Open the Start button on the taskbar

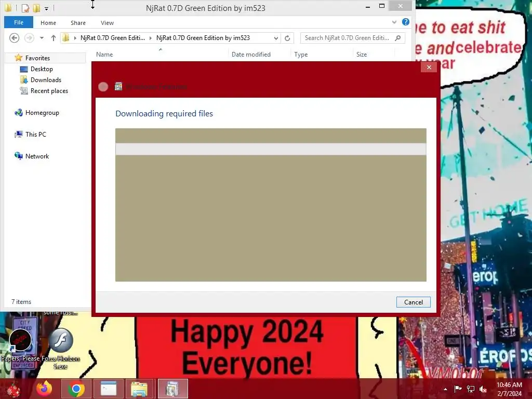point(14,389)
